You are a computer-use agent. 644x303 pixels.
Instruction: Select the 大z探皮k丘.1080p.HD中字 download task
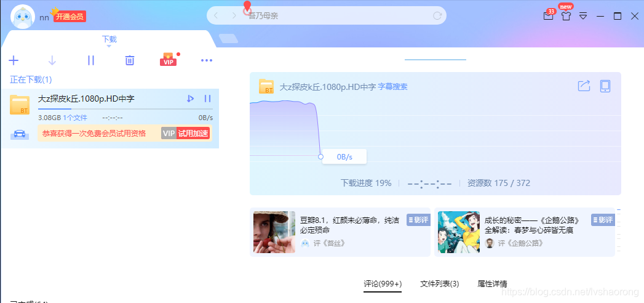tap(109, 118)
